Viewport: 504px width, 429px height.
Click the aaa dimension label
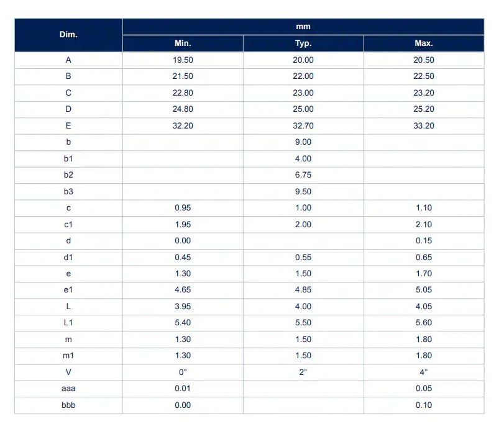coord(68,389)
